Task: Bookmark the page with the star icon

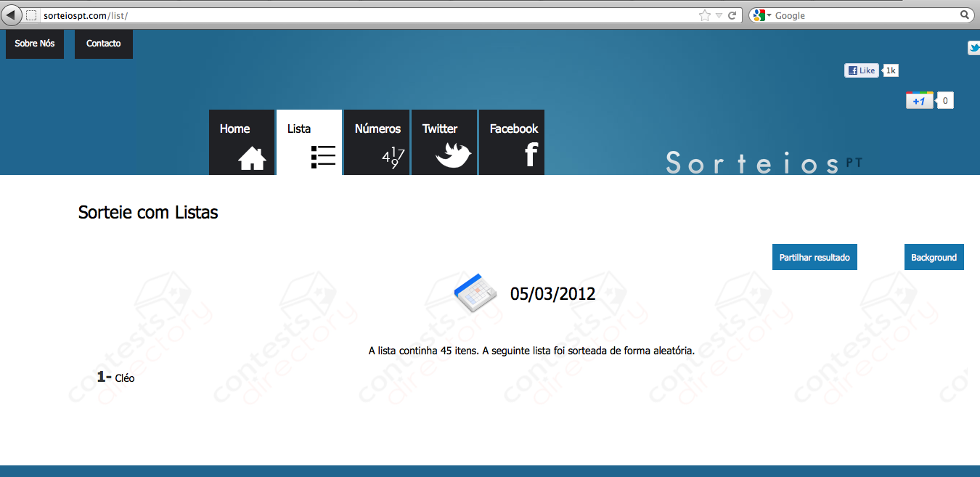Action: [x=704, y=15]
